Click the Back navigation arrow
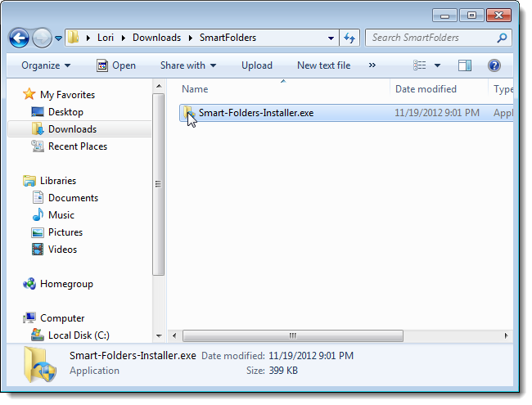532x405 pixels. pyautogui.click(x=19, y=38)
